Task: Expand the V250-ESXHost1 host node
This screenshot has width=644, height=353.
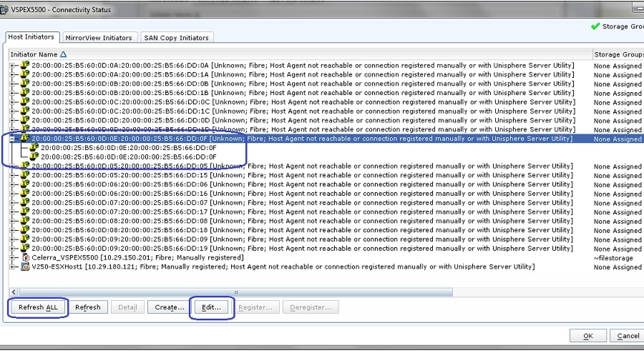Action: pos(13,267)
